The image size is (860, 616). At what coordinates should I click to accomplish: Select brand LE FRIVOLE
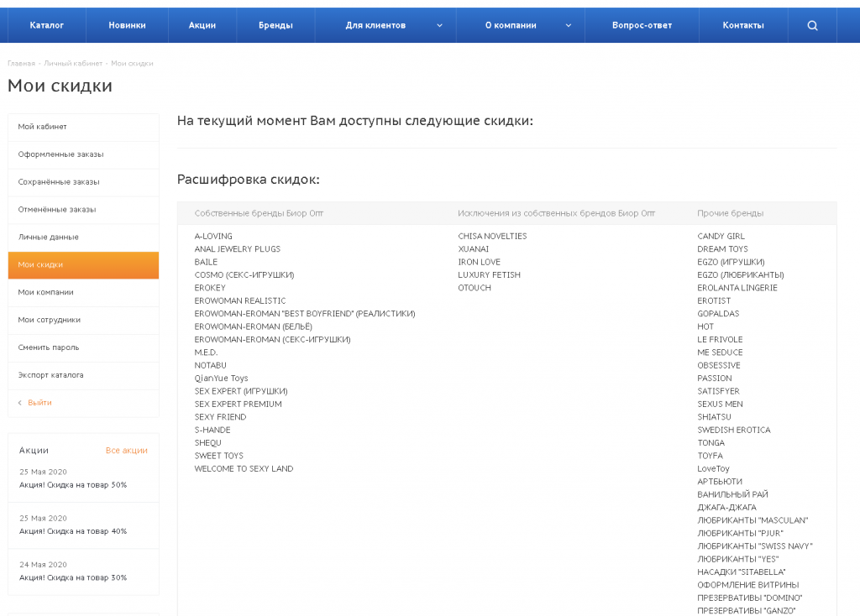point(720,340)
